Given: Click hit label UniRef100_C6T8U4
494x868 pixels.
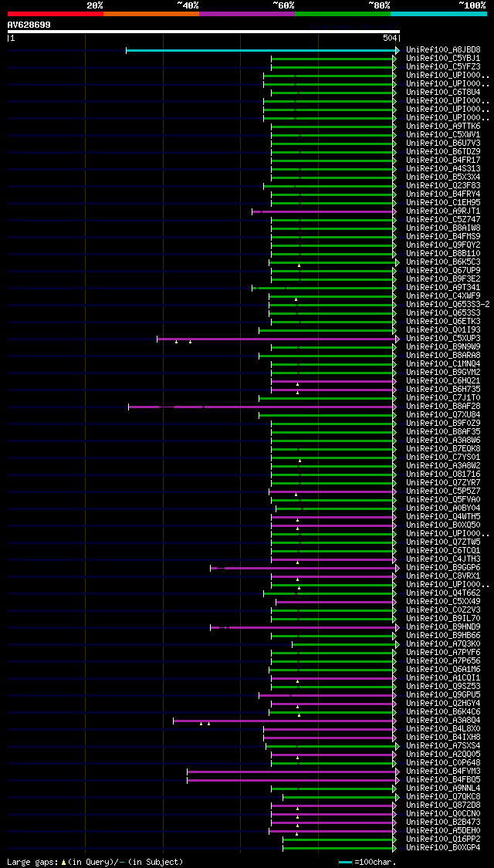Looking at the screenshot, I should click(x=443, y=93).
